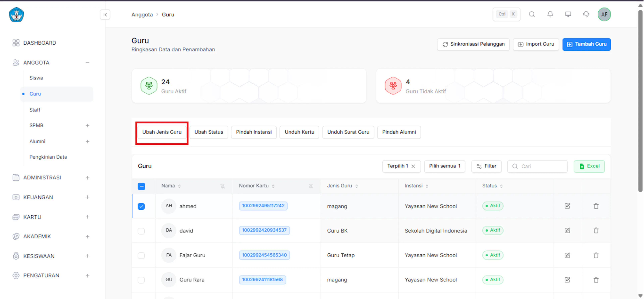Expand the KARTU section
The height and width of the screenshot is (299, 644).
tap(87, 217)
